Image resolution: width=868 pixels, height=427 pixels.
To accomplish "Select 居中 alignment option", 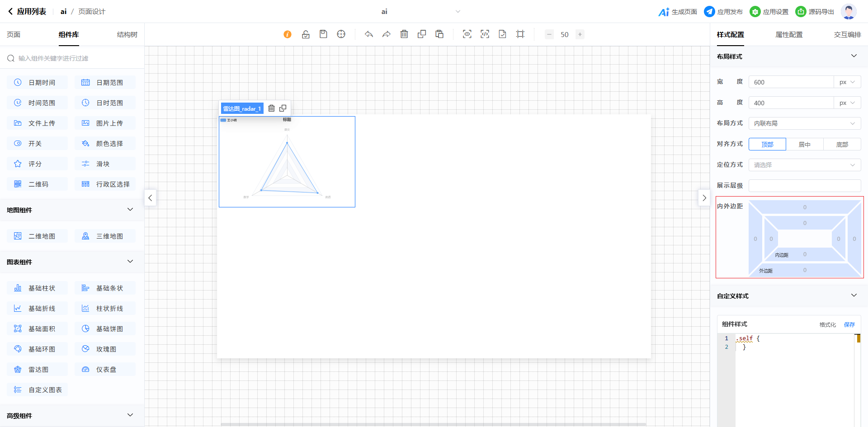I will [x=805, y=145].
